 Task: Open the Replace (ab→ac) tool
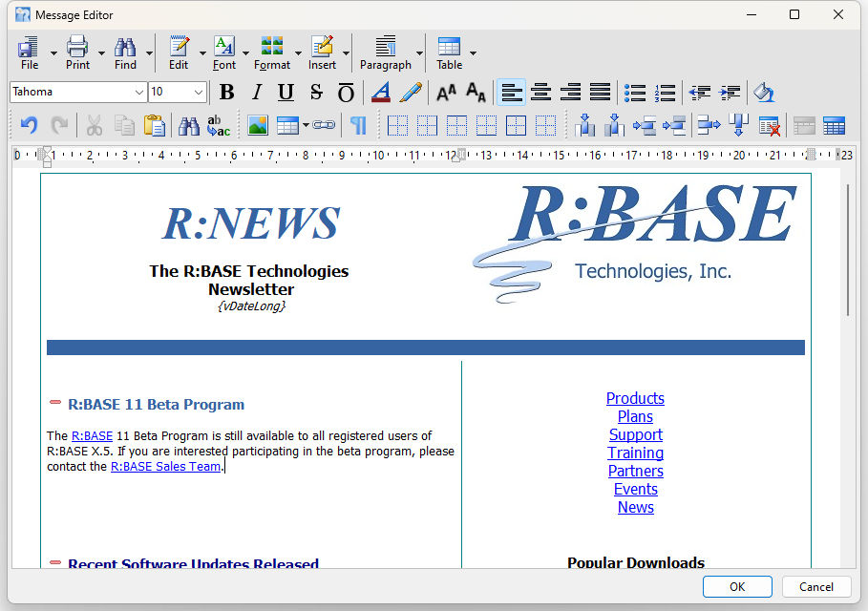[219, 126]
